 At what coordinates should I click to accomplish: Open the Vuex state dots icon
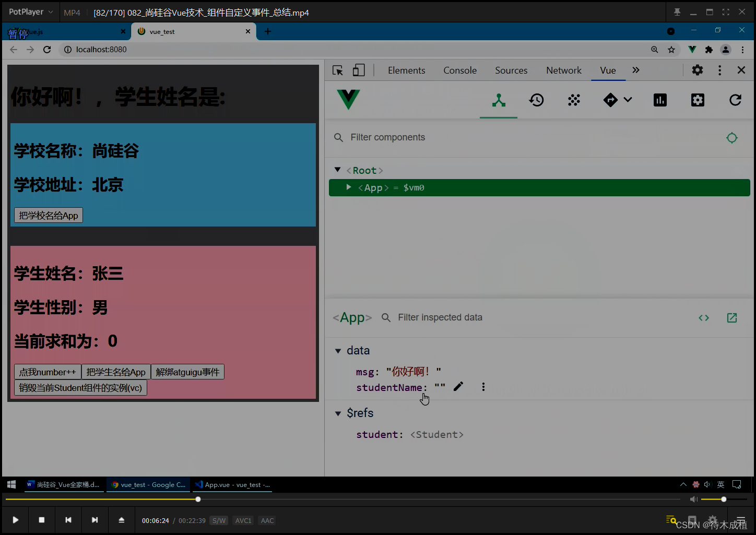pos(574,100)
